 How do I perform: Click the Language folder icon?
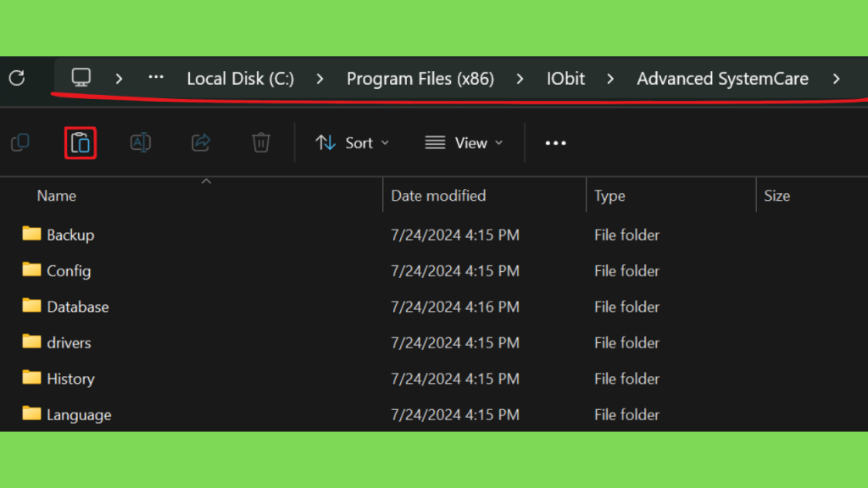(31, 413)
